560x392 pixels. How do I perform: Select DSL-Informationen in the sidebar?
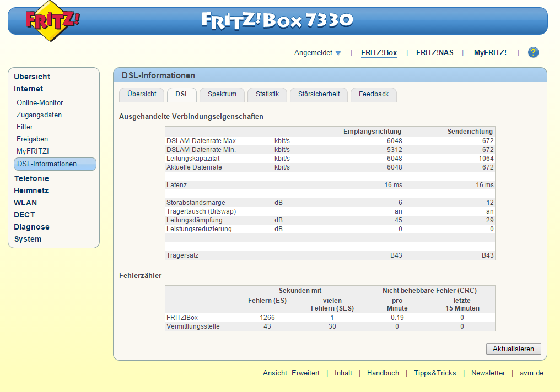(x=55, y=164)
